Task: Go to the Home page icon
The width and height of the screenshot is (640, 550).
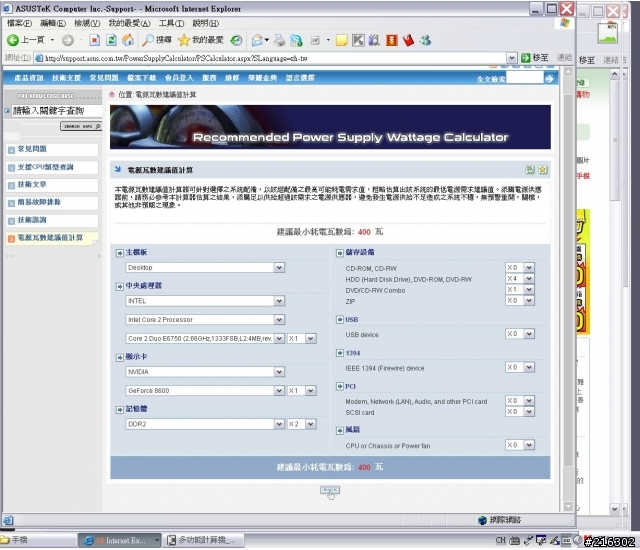Action: (128, 40)
